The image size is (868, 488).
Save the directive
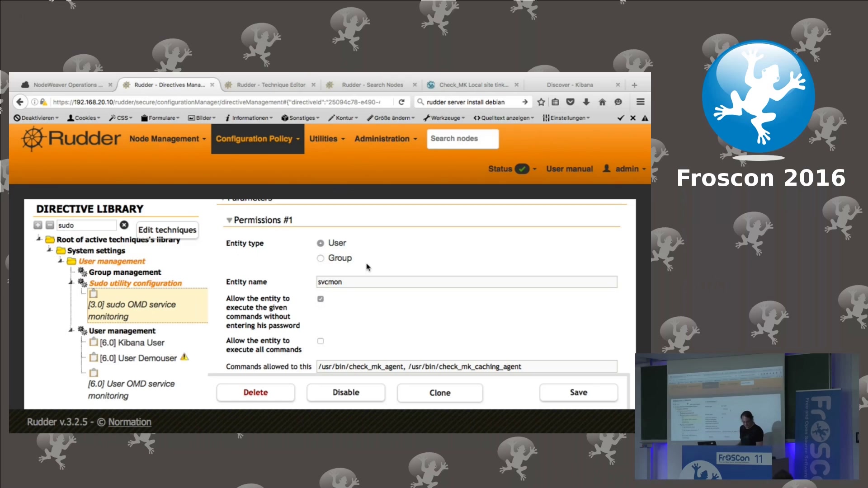coord(579,392)
